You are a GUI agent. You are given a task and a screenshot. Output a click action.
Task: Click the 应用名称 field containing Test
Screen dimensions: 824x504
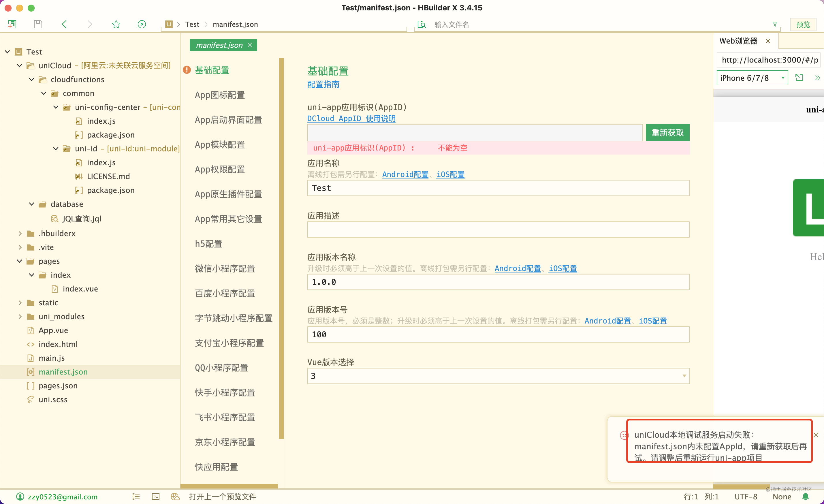click(498, 188)
